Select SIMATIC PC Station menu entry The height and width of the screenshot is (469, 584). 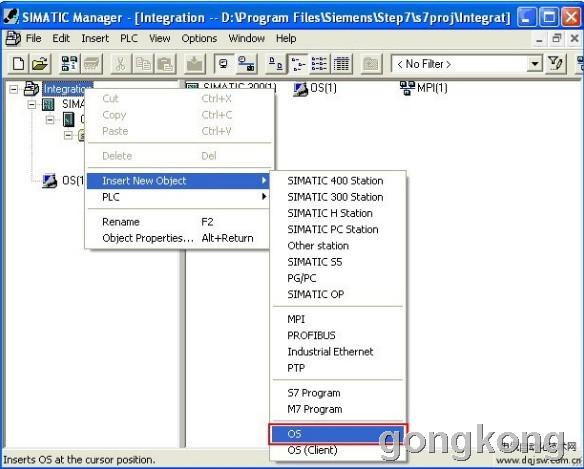tap(333, 229)
